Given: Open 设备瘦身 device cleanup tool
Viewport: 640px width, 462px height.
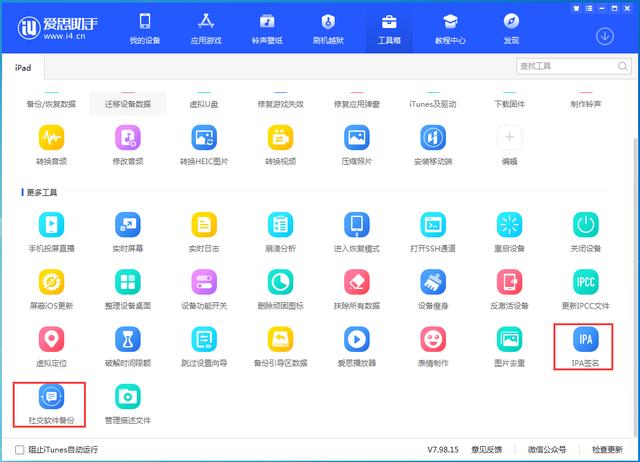Looking at the screenshot, I should tap(433, 282).
